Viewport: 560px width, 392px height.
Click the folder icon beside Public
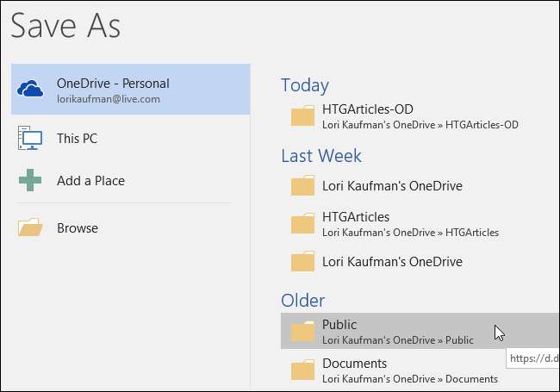(302, 332)
